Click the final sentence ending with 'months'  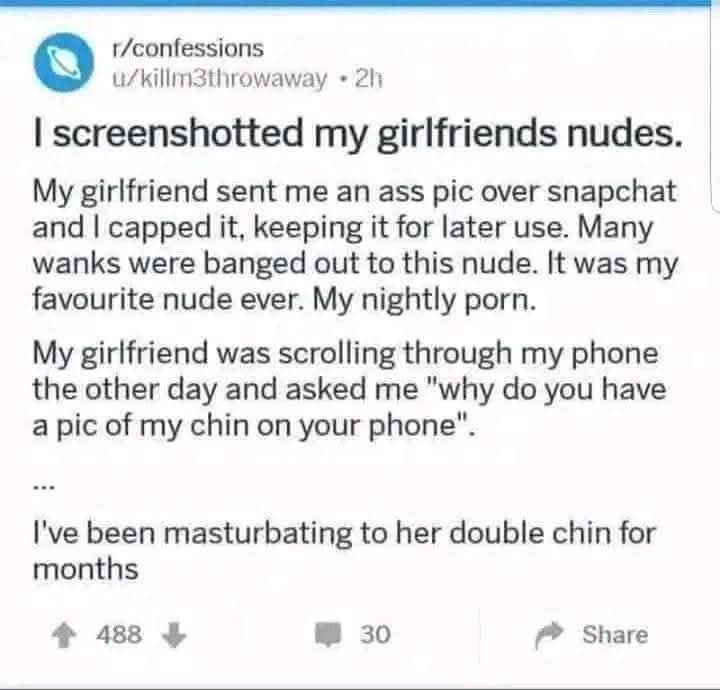(x=344, y=551)
